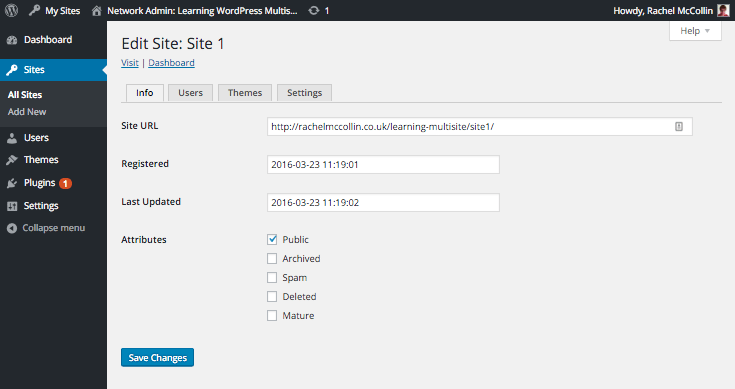Uncheck the Public attribute checkbox
735x389 pixels.
click(272, 239)
